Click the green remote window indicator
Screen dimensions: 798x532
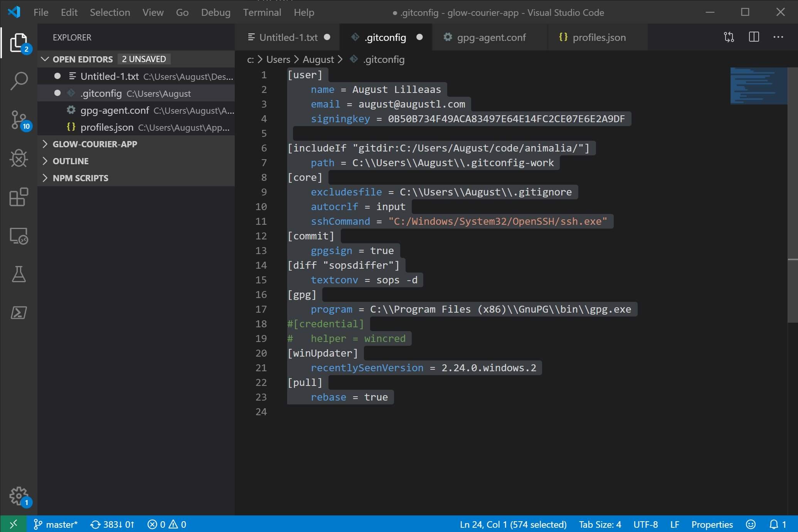13,524
